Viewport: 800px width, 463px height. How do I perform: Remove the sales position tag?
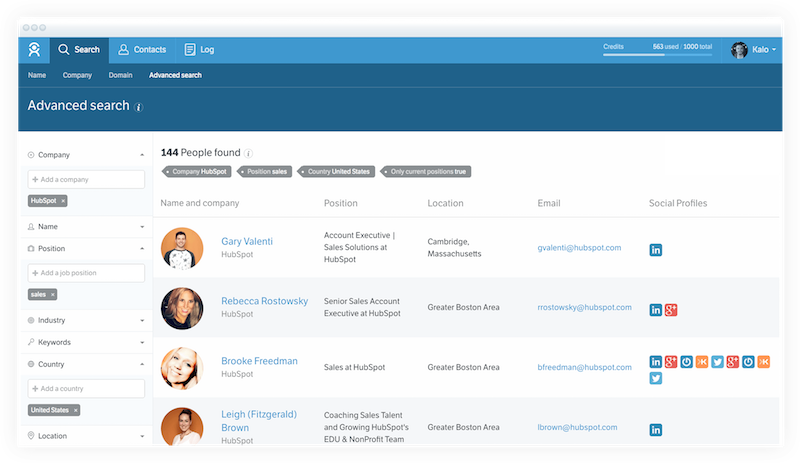[53, 295]
